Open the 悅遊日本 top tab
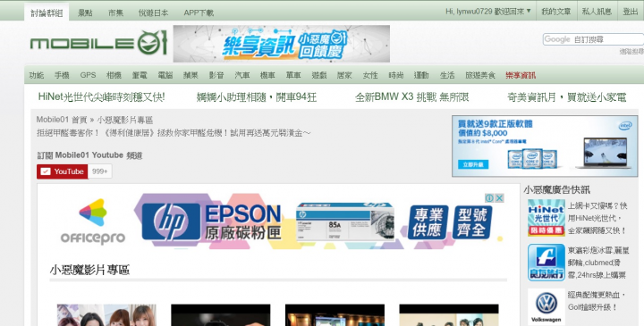The height and width of the screenshot is (326, 644). pos(153,13)
